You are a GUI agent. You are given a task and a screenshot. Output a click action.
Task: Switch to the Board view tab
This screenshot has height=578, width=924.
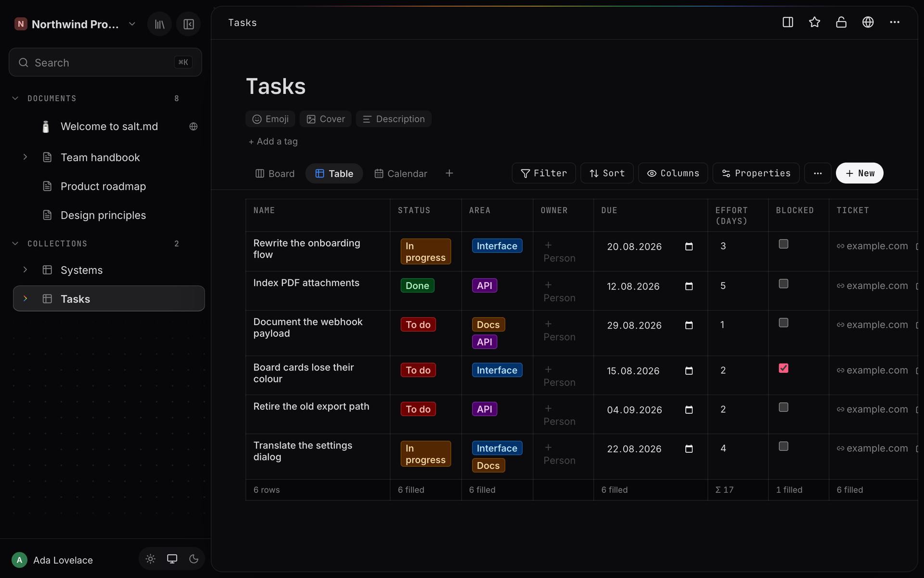275,173
